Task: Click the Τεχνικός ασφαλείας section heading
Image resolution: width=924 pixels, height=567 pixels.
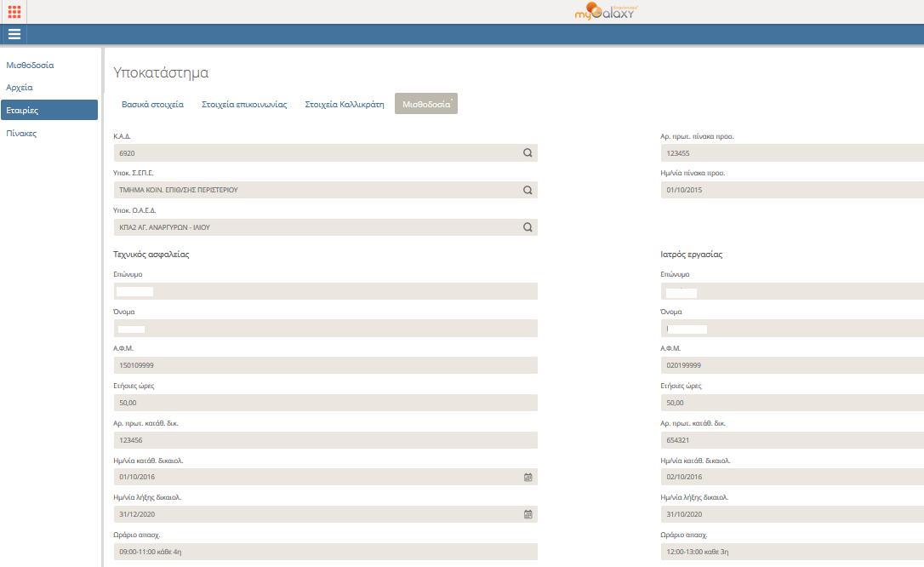Action: (151, 254)
